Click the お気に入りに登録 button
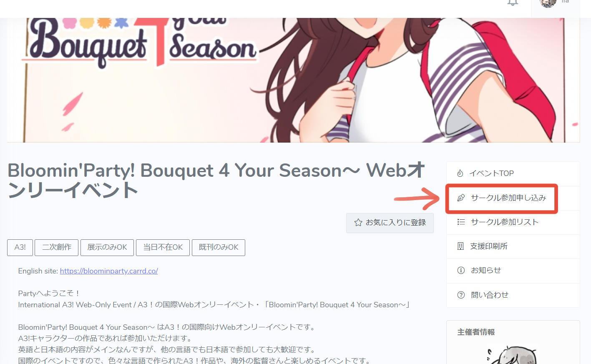 coord(390,223)
